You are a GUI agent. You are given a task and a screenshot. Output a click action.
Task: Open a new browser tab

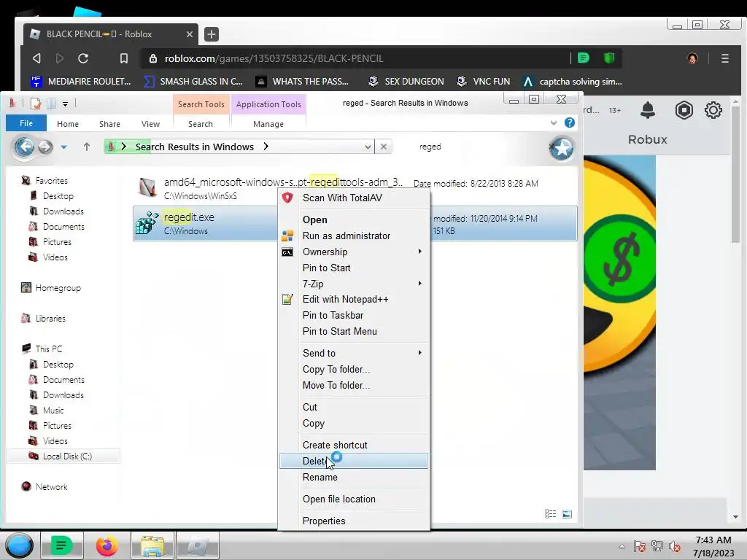[x=212, y=34]
